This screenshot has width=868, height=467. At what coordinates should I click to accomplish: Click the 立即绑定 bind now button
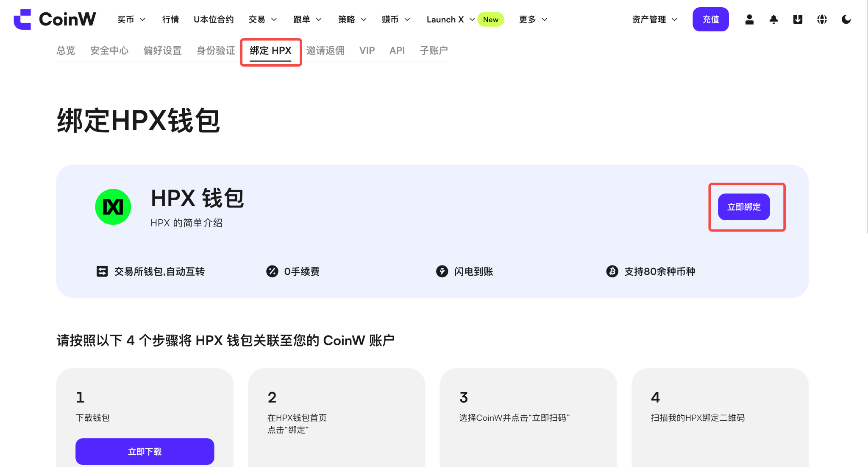pos(744,207)
